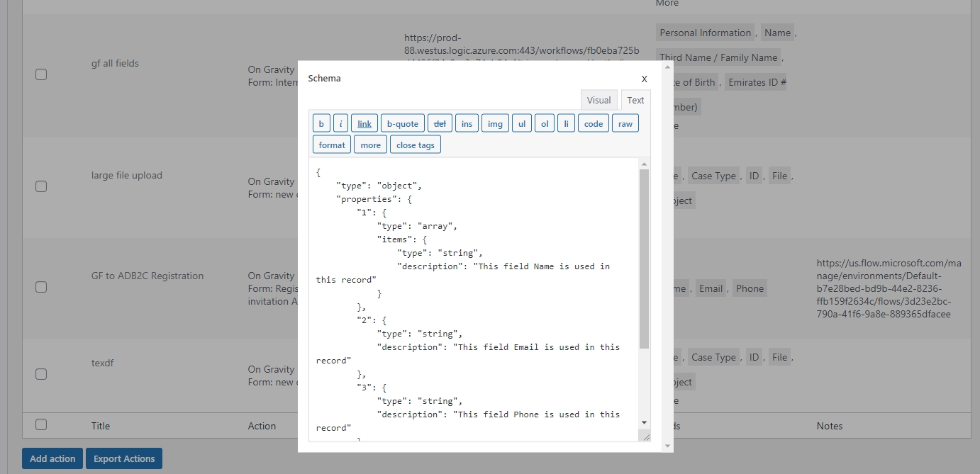The width and height of the screenshot is (980, 474).
Task: Insert code tag button
Action: 594,123
